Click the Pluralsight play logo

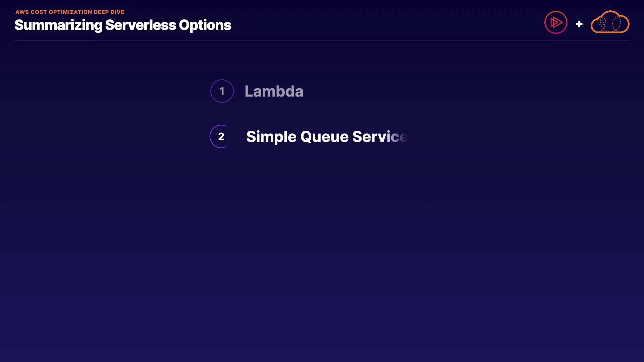pos(556,22)
